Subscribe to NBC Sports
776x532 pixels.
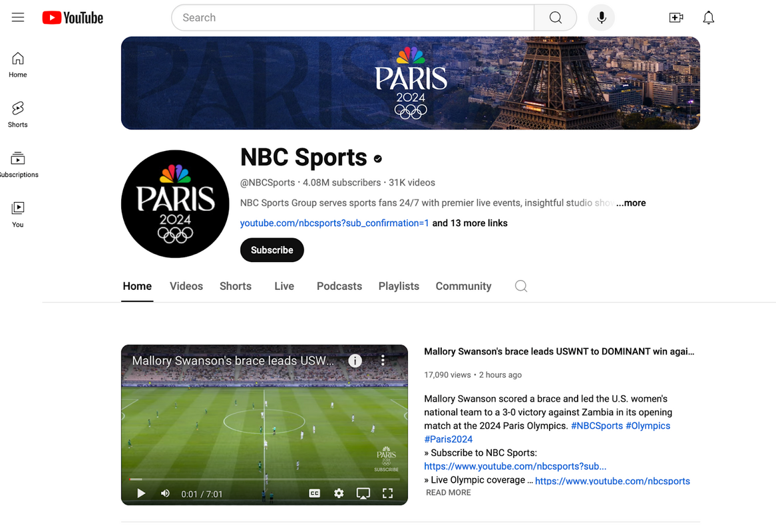point(272,249)
